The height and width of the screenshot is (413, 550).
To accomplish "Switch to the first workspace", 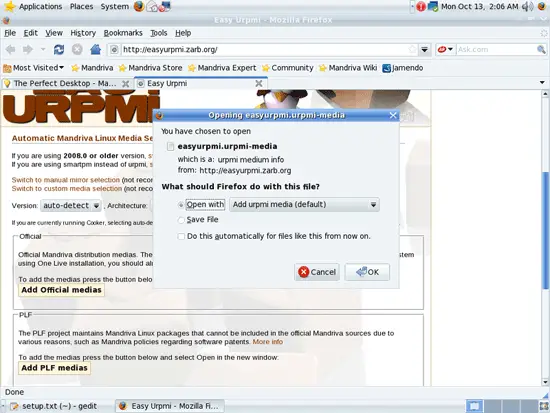I will [474, 406].
